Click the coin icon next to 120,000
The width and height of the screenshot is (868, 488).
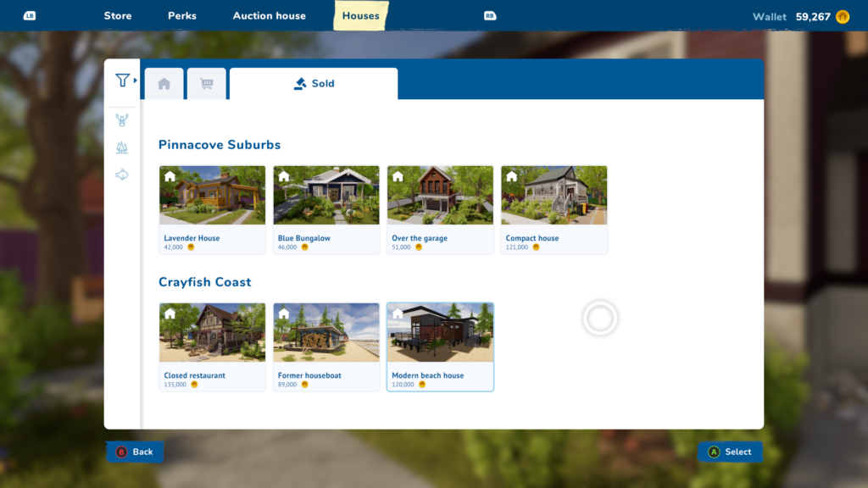(422, 385)
